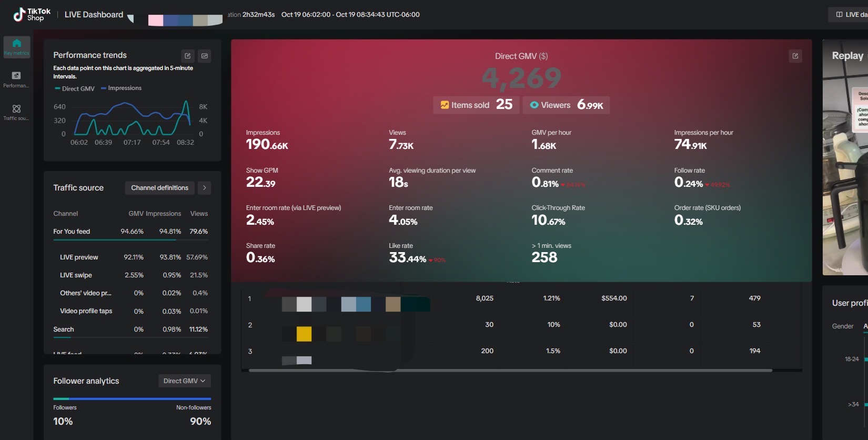Toggle the Viewers metric chip
Image resolution: width=868 pixels, height=440 pixels.
(x=566, y=105)
